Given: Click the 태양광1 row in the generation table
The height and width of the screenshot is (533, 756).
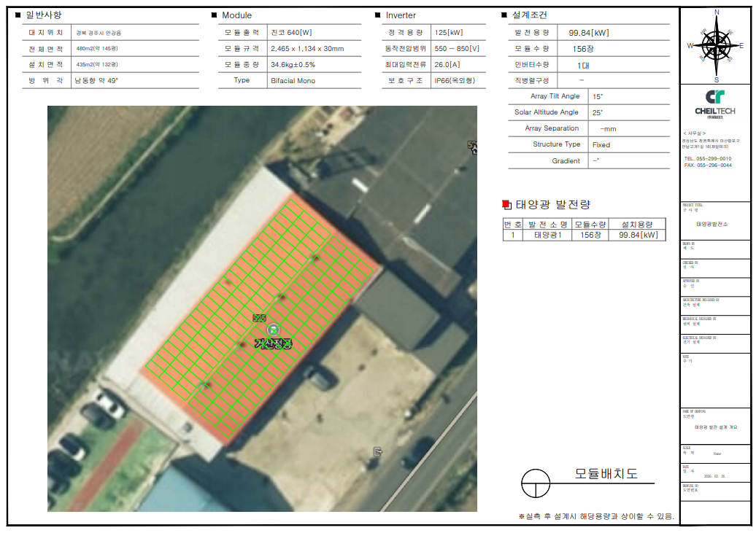Looking at the screenshot, I should (547, 236).
